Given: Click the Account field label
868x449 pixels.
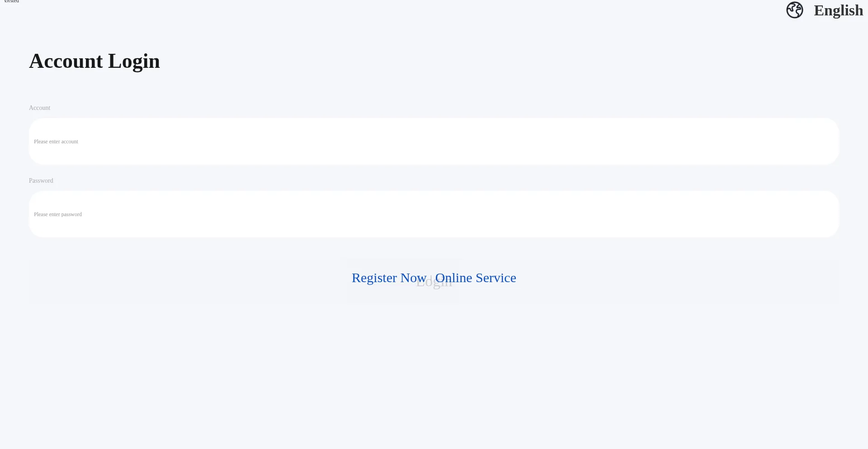Looking at the screenshot, I should click(x=40, y=108).
